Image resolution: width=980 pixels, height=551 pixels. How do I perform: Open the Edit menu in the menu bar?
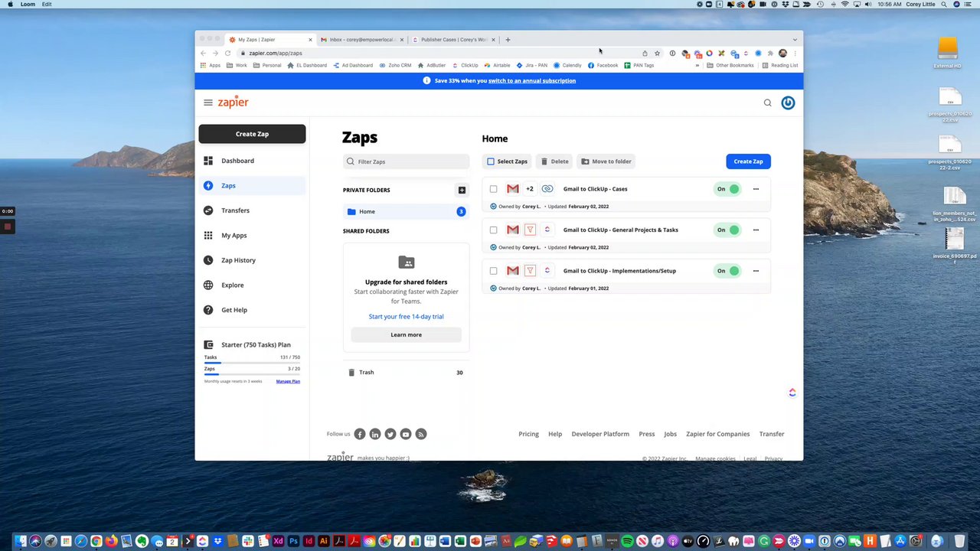pos(47,4)
